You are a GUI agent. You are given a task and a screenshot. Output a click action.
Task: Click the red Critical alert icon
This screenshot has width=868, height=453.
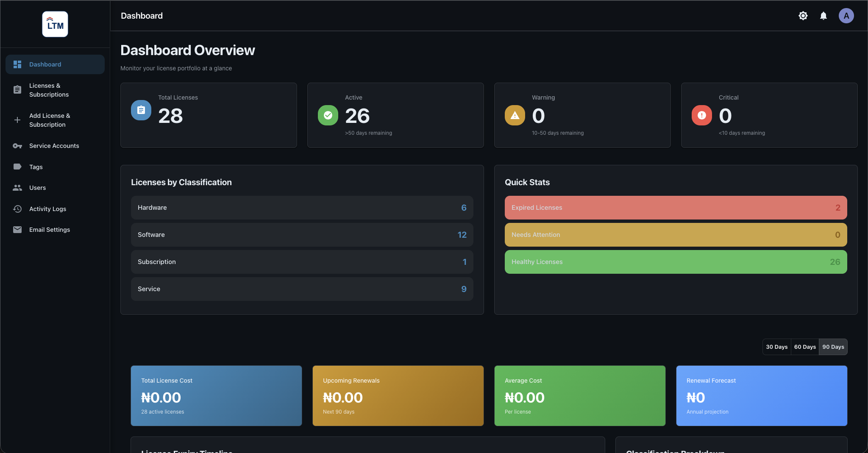(x=702, y=115)
